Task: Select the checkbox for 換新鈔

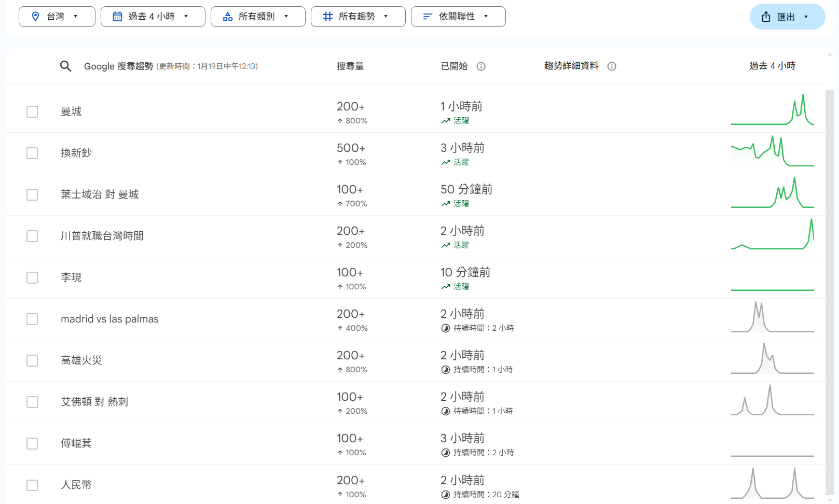Action: tap(32, 153)
